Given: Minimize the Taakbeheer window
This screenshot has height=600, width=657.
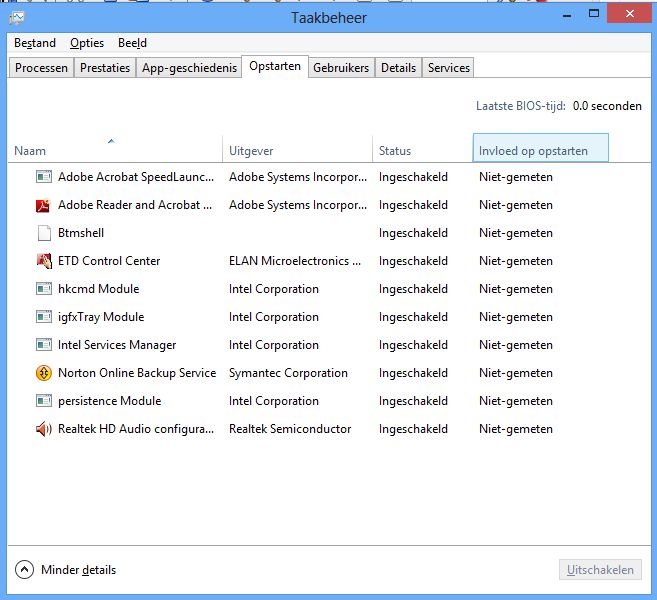Looking at the screenshot, I should tap(567, 15).
